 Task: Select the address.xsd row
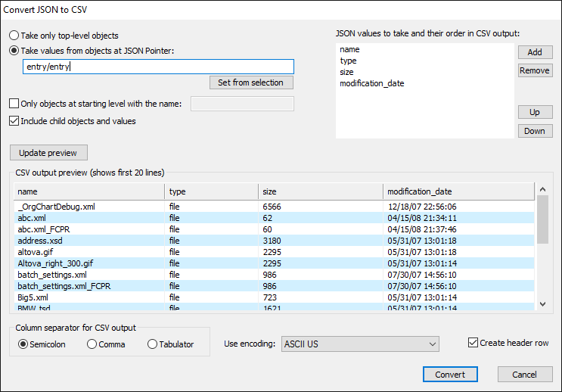[x=274, y=241]
